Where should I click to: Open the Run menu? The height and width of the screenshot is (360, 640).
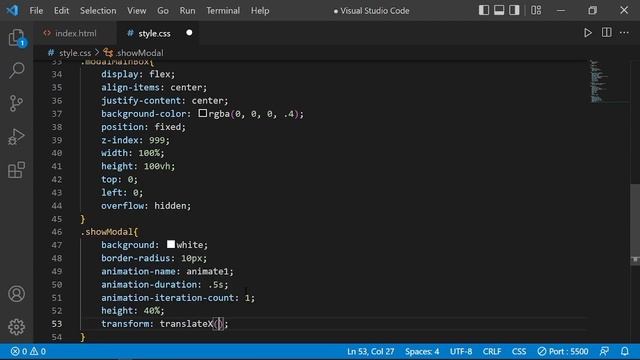point(187,11)
